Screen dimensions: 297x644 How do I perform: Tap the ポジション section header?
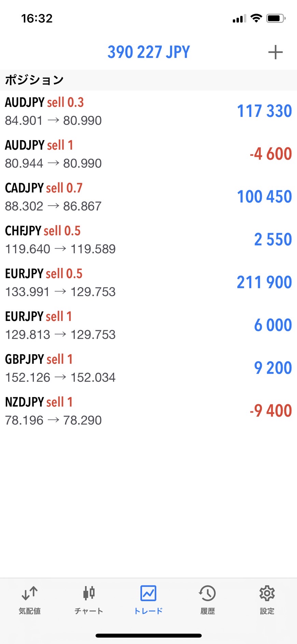[34, 80]
